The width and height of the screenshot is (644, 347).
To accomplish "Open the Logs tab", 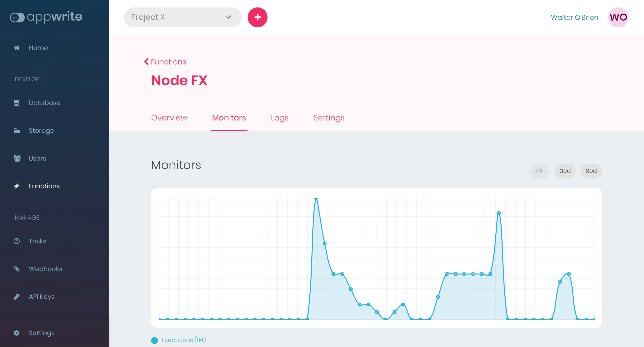I will point(279,117).
